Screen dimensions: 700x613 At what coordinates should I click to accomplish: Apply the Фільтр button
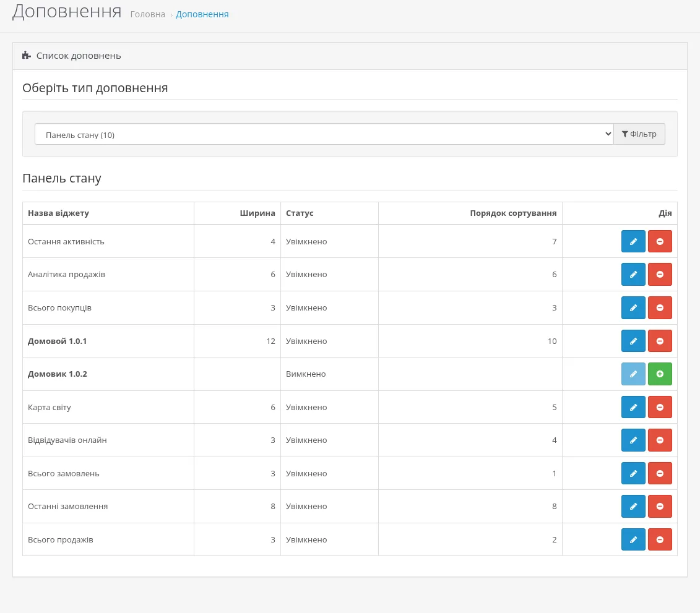pyautogui.click(x=639, y=134)
